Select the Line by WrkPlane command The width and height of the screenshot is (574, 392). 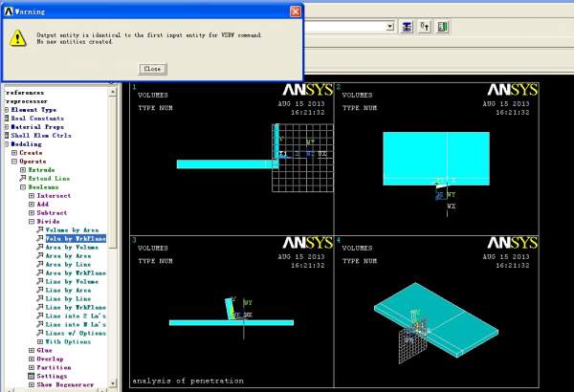(76, 308)
